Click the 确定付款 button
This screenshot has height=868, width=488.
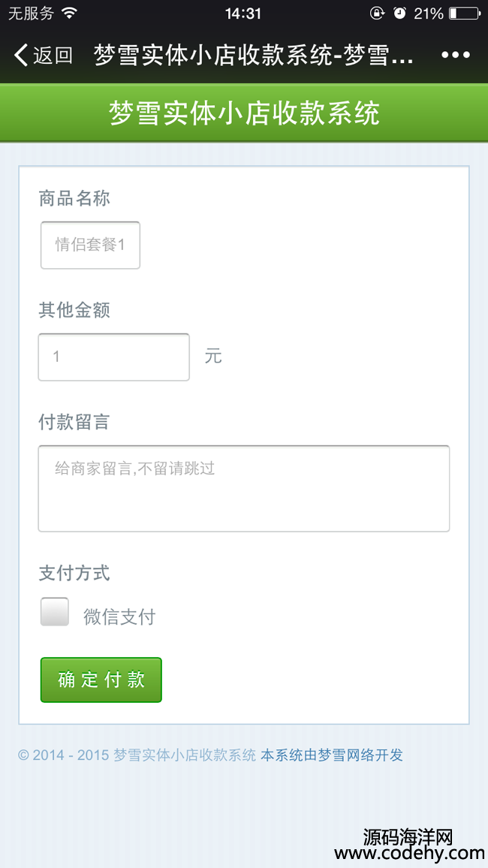click(x=101, y=680)
